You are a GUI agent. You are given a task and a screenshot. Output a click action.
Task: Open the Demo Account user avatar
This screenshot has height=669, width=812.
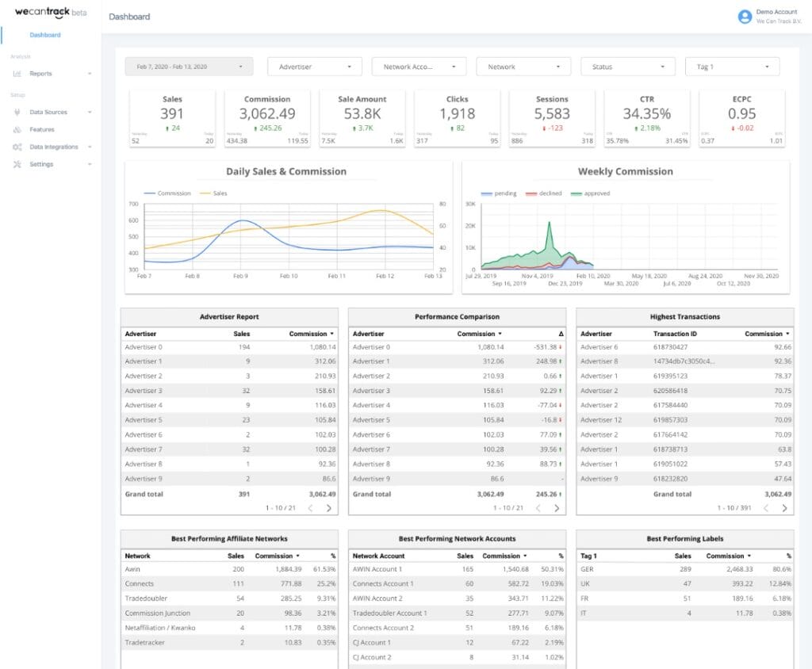pyautogui.click(x=744, y=16)
